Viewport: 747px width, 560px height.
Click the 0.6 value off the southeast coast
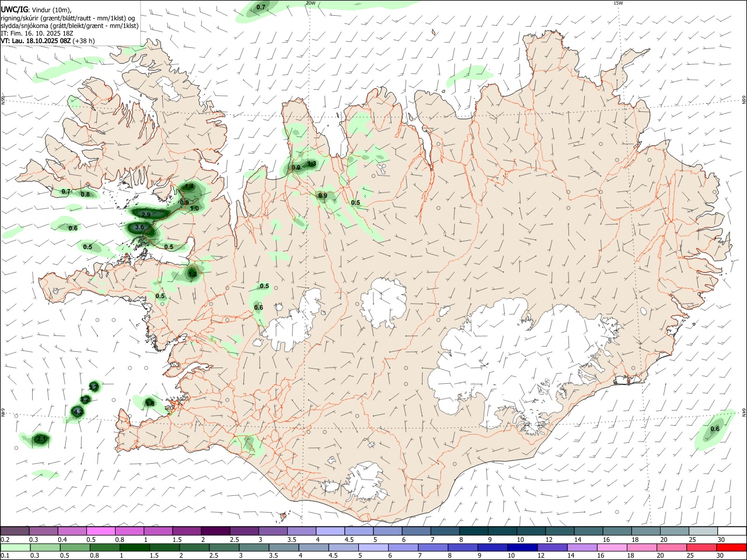[x=715, y=429]
